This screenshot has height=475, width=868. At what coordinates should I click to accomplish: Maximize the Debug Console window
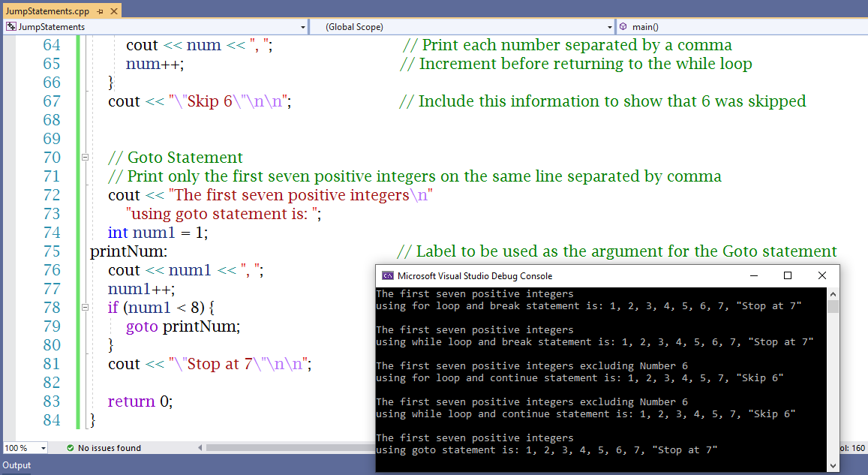pyautogui.click(x=788, y=275)
